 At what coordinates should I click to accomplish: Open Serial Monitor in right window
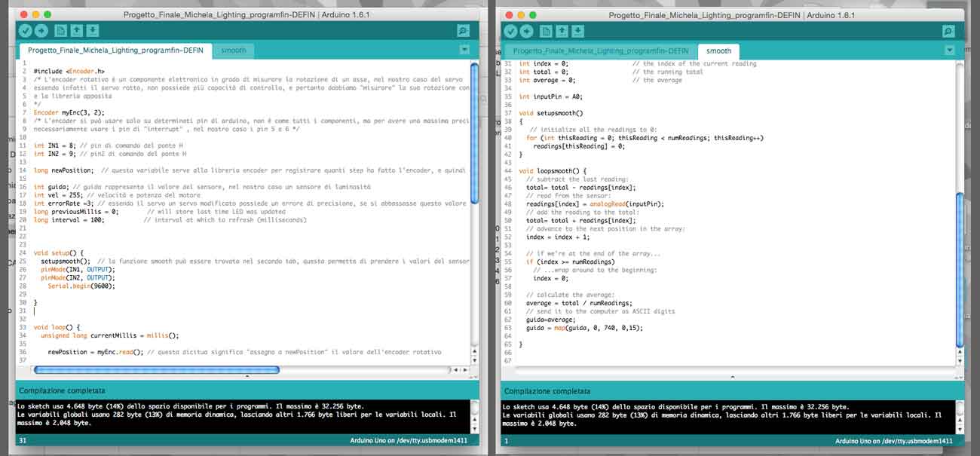[x=948, y=31]
